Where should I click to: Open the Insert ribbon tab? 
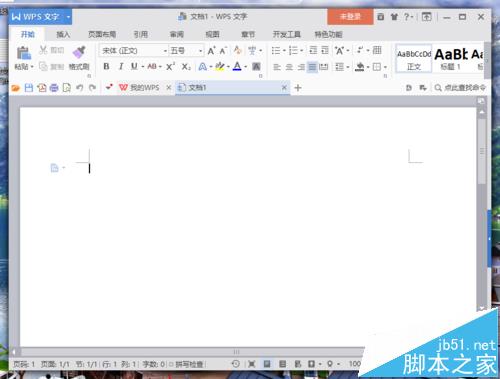(x=63, y=34)
